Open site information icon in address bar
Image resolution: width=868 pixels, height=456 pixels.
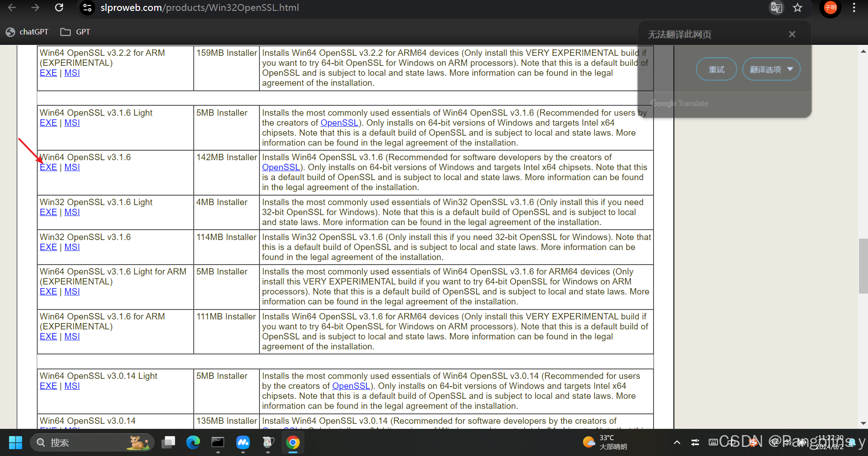click(x=87, y=8)
